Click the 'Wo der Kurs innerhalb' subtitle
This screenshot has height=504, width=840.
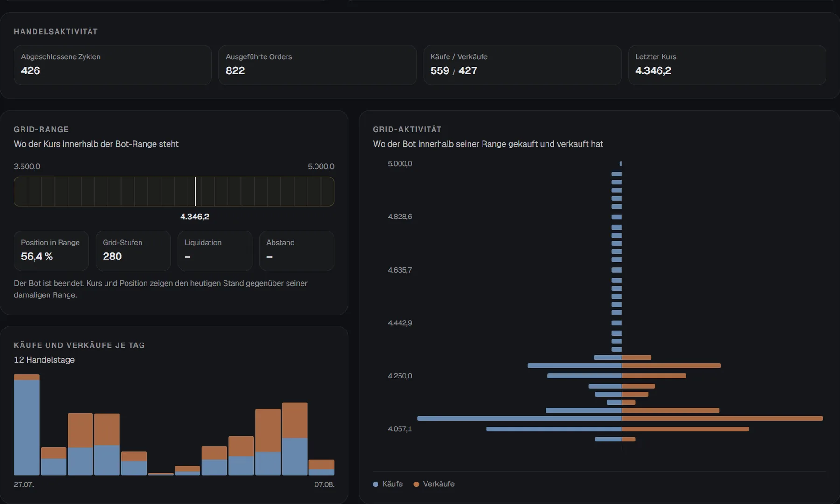[96, 144]
